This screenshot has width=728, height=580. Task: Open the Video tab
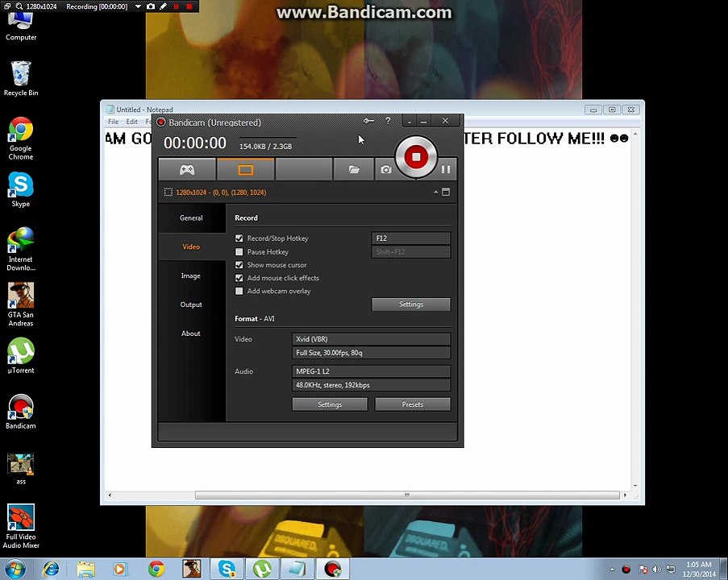pos(191,246)
